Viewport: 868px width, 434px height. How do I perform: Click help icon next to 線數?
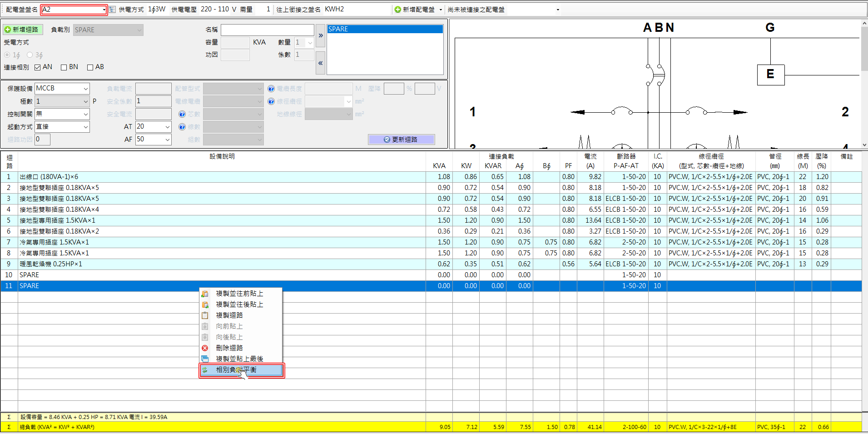(x=182, y=127)
